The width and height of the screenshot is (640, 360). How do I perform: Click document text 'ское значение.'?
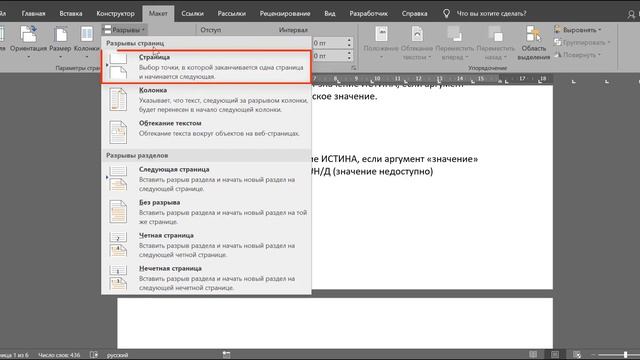pyautogui.click(x=344, y=97)
